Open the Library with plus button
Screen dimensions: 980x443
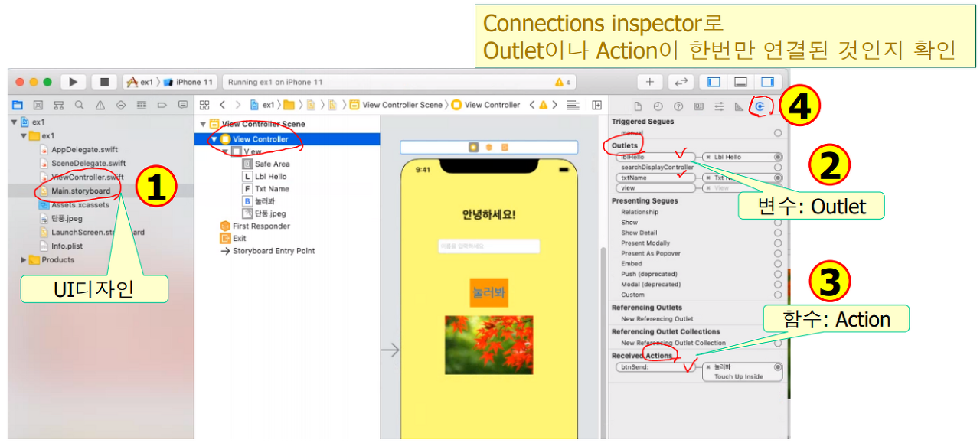coord(649,82)
